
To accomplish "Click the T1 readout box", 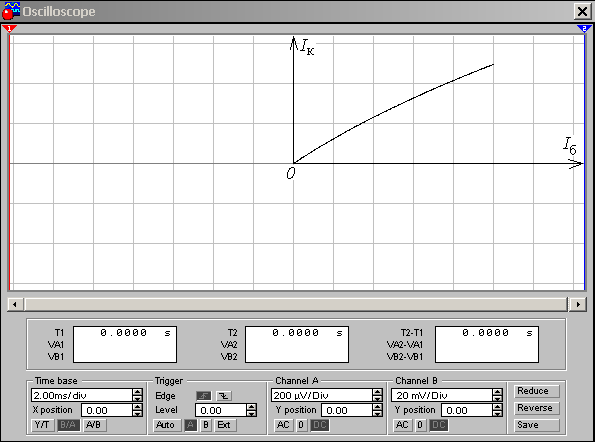I will point(125,344).
